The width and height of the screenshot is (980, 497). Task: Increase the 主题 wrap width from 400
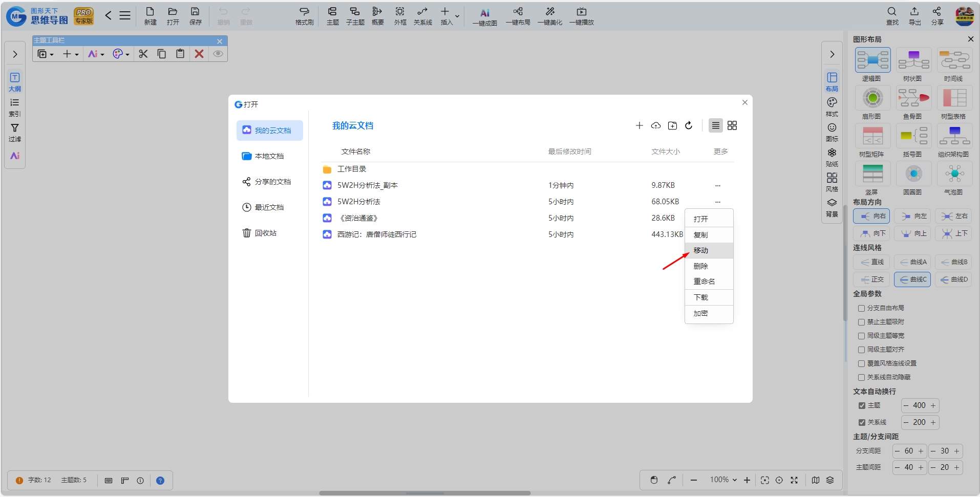(x=933, y=405)
